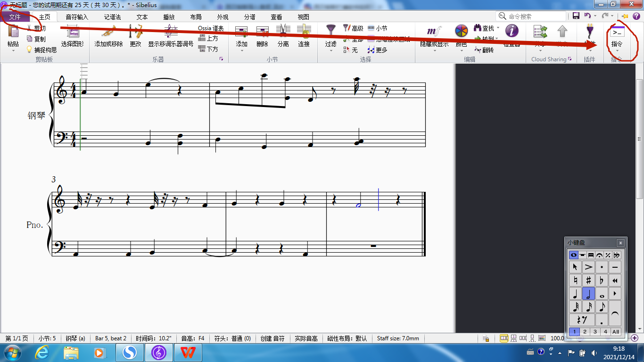Click Select None (无) icon
Screen dimensions: 644x362
click(347, 49)
